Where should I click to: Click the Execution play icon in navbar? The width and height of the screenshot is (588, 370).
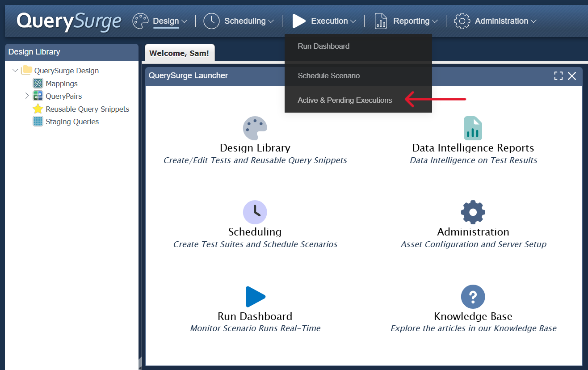click(x=299, y=21)
